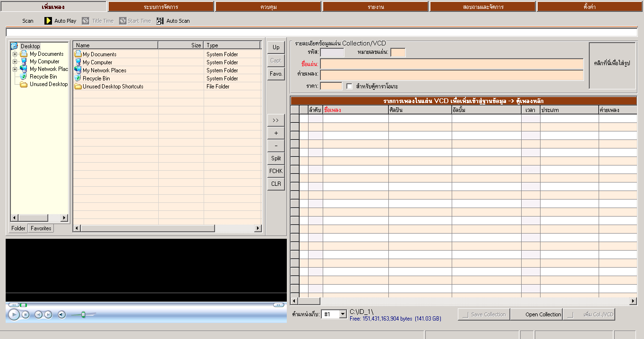
Task: Click the Auto Scan filmstrip icon
Action: [160, 21]
